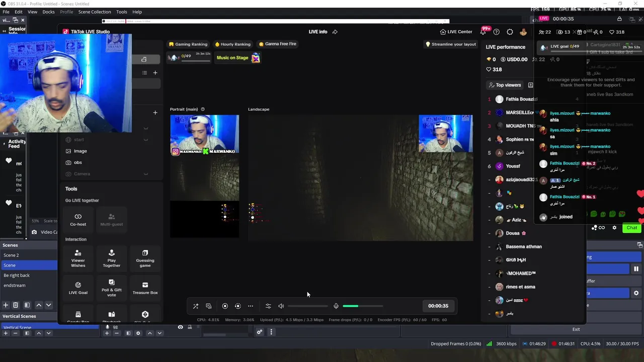Click the LIVE Center home icon
644x362 pixels.
[x=443, y=32]
